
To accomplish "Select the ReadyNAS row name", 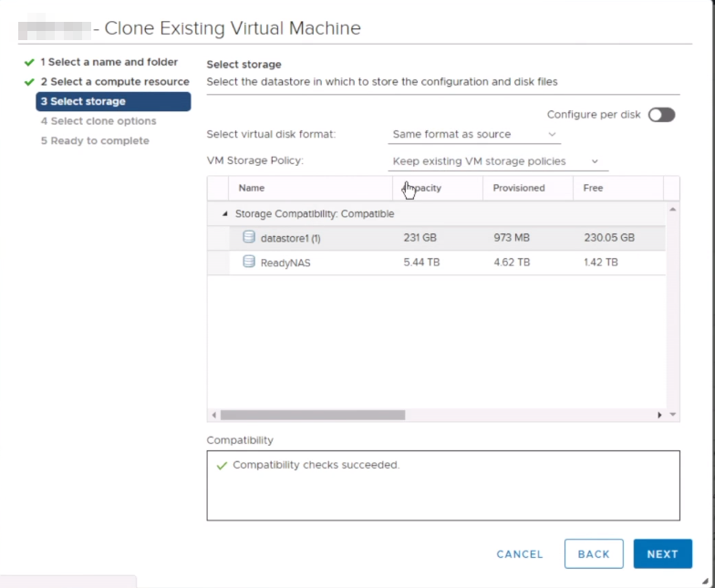I will 285,263.
